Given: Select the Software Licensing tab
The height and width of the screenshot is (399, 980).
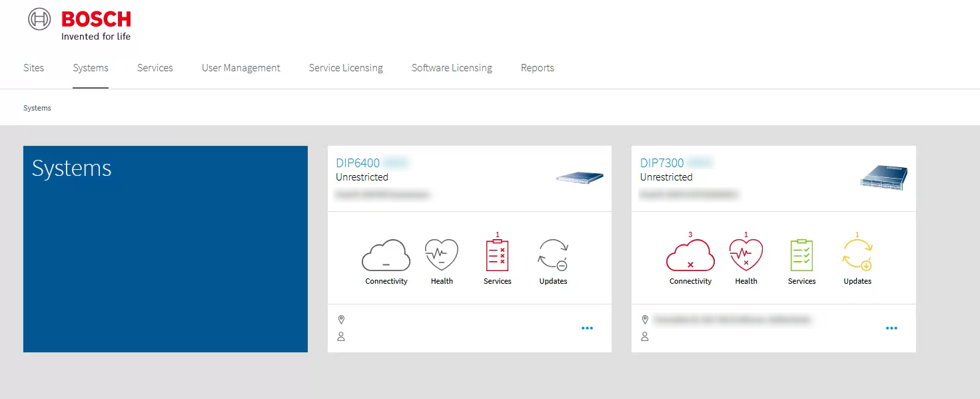Looking at the screenshot, I should [452, 68].
